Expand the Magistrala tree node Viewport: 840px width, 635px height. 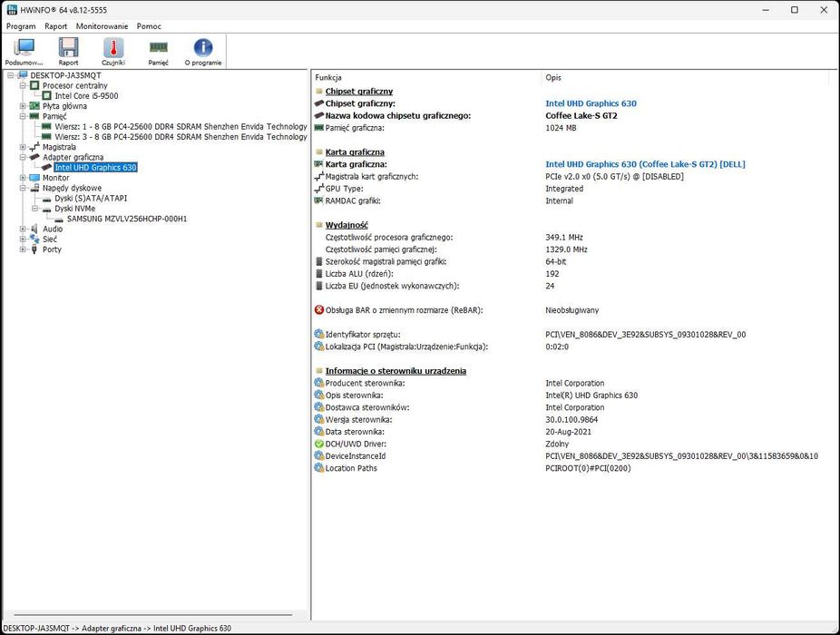(x=23, y=147)
